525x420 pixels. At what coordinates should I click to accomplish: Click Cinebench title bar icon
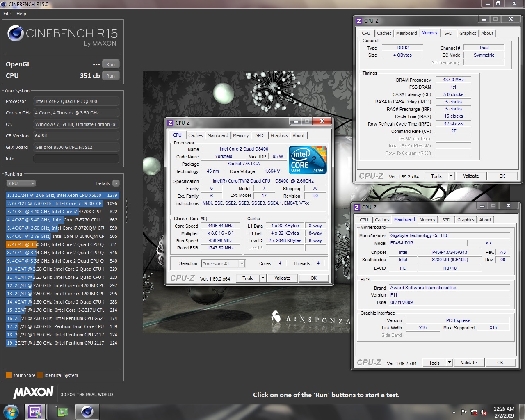5,4
